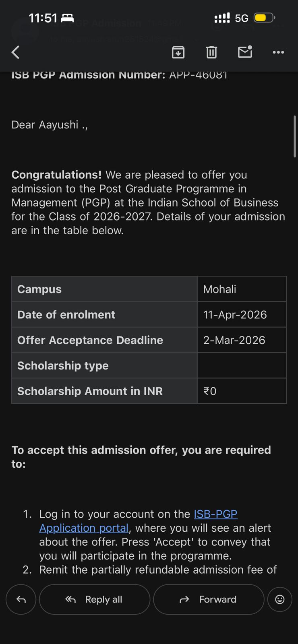Tap the single reply arrow icon

(21, 599)
